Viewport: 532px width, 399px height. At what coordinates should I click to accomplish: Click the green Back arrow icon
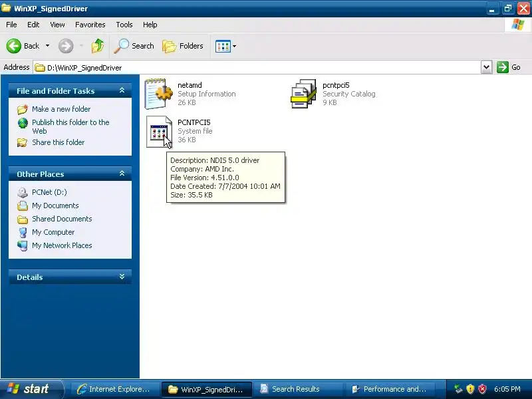(13, 46)
